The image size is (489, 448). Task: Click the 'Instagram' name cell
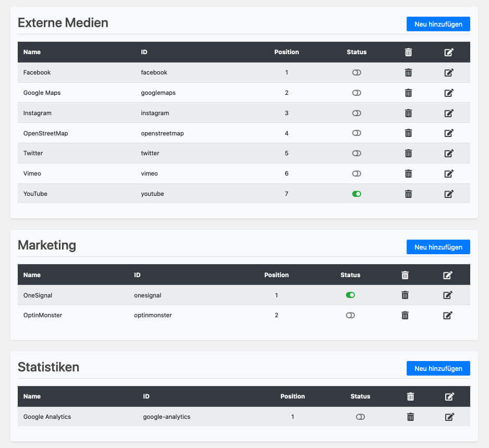(38, 113)
